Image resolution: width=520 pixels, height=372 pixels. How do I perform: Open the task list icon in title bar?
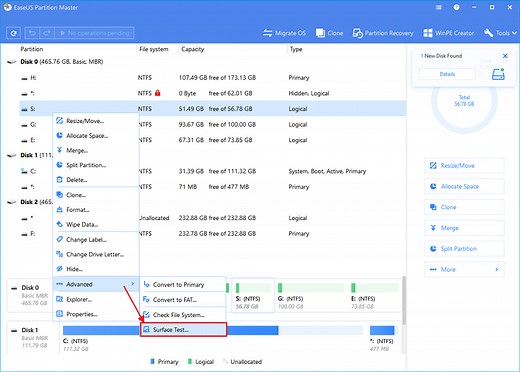coord(439,7)
